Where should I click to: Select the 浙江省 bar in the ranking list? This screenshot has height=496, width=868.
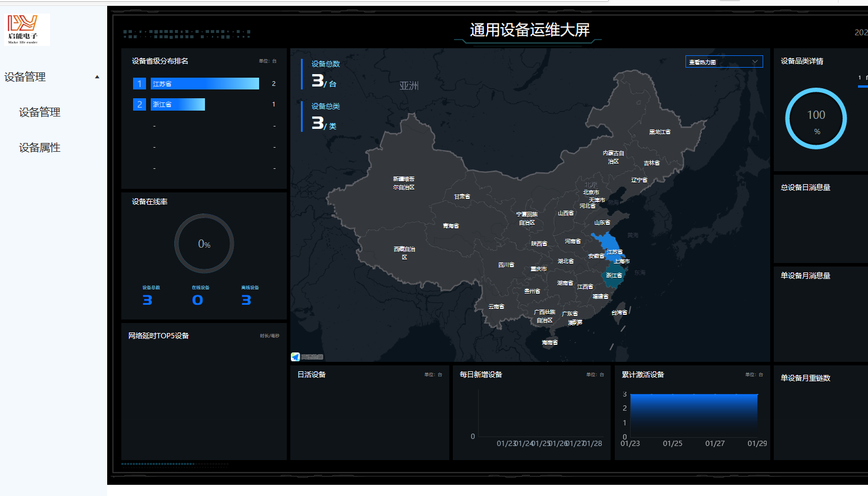coord(178,104)
